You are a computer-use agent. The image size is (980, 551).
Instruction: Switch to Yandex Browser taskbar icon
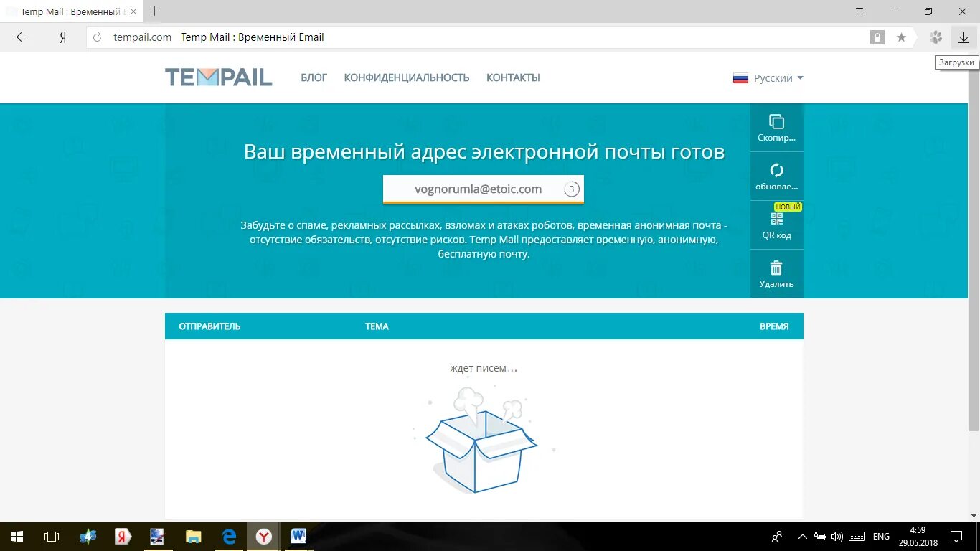tap(264, 537)
